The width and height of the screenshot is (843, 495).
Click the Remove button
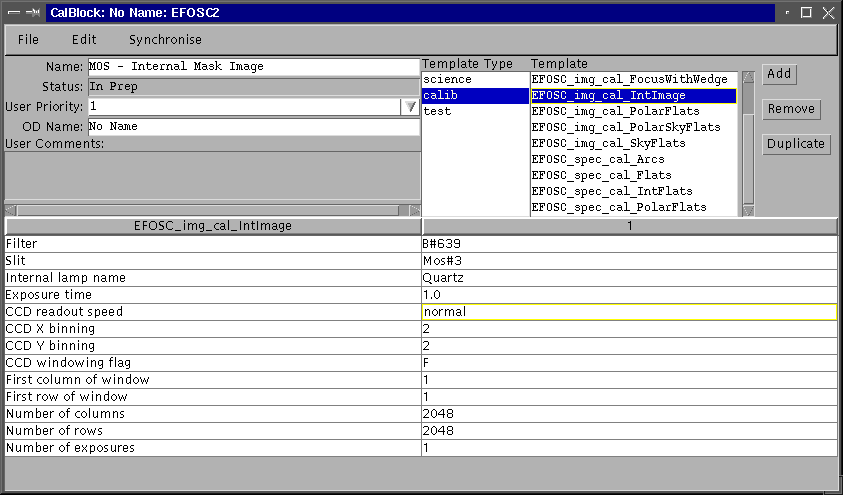click(x=791, y=109)
